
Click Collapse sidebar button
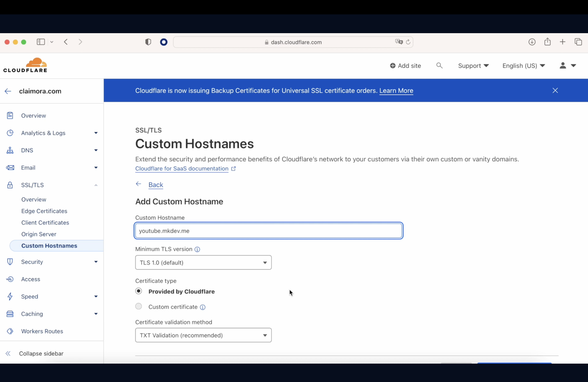click(x=35, y=354)
